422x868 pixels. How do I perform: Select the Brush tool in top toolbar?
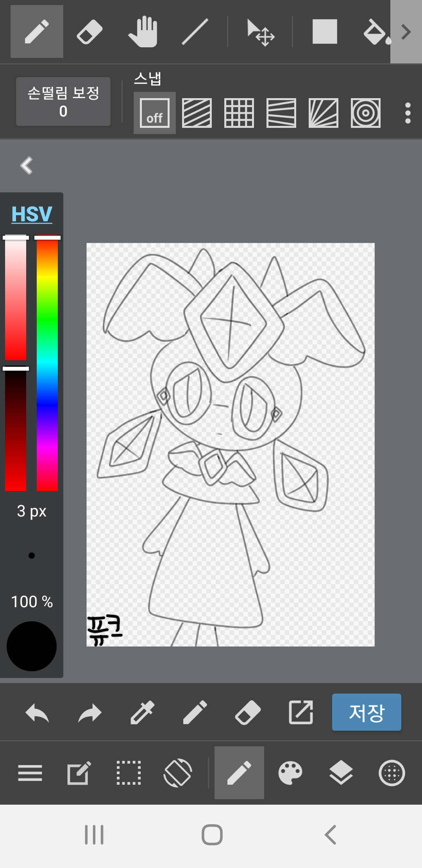click(37, 32)
